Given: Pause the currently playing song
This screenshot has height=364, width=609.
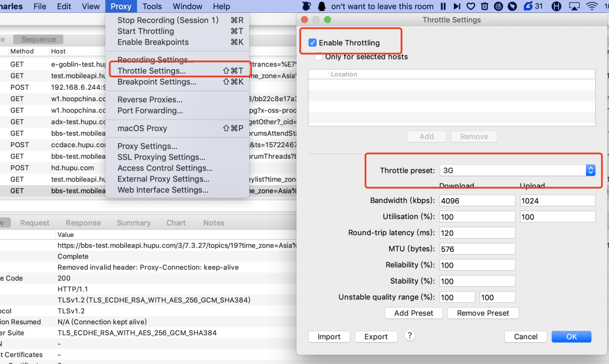Looking at the screenshot, I should [x=443, y=6].
